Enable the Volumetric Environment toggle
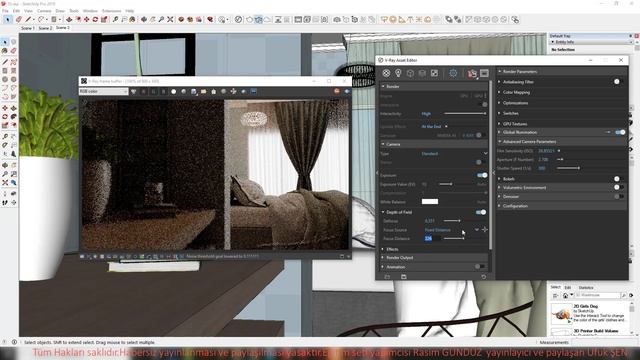This screenshot has height=360, width=640. [x=619, y=187]
